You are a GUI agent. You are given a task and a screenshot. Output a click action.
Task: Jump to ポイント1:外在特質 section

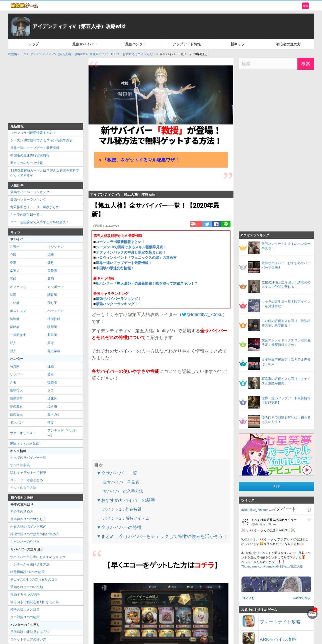pos(120,509)
